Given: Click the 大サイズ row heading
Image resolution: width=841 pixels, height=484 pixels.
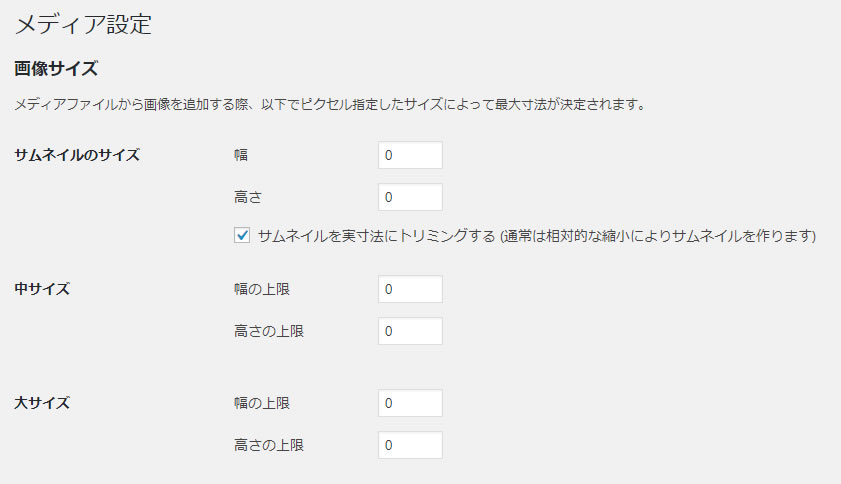Looking at the screenshot, I should point(41,403).
